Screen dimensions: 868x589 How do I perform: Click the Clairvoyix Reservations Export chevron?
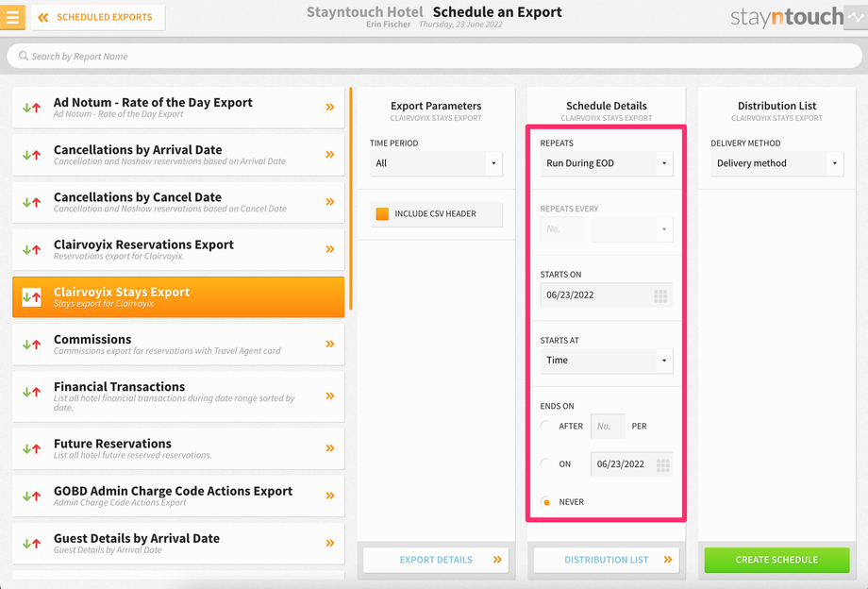point(330,249)
